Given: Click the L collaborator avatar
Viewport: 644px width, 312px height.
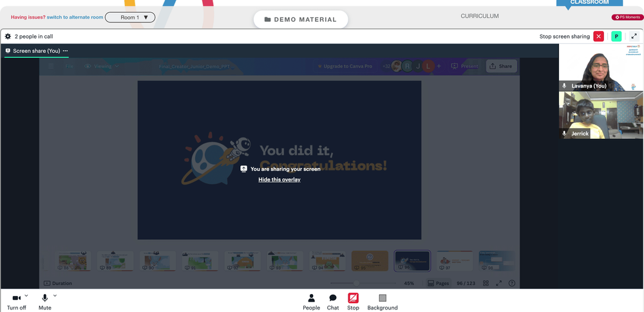Looking at the screenshot, I should (x=428, y=66).
